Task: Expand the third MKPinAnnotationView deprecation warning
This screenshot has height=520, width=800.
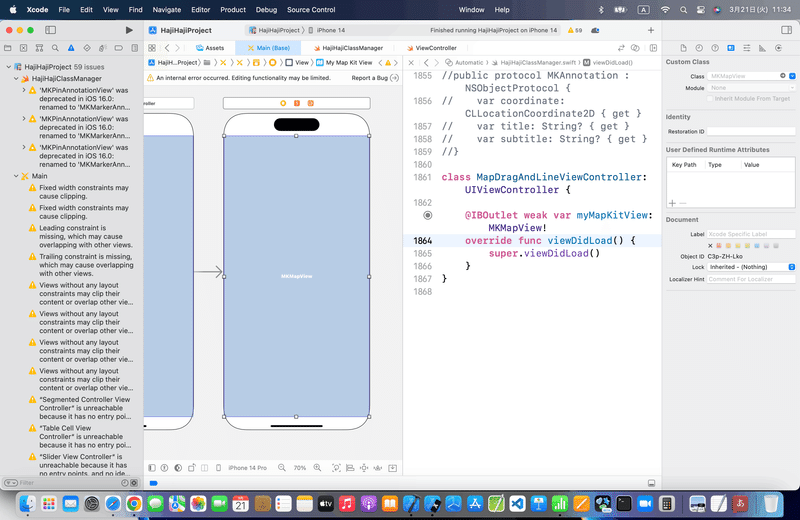Action: pos(24,147)
